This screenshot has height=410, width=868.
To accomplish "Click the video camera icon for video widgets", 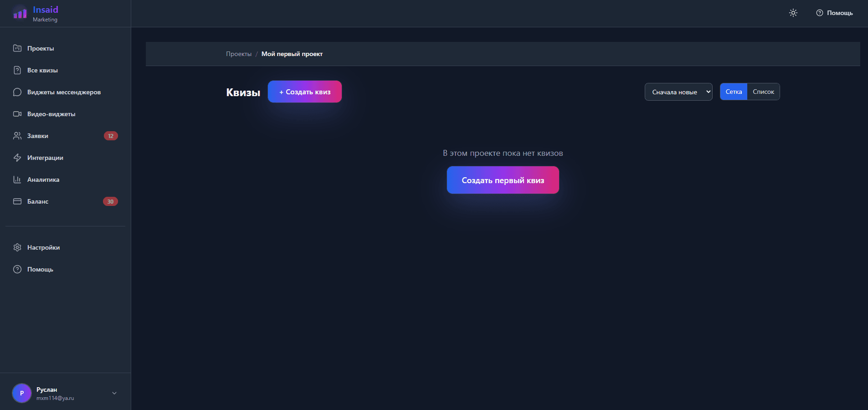I will 17,114.
